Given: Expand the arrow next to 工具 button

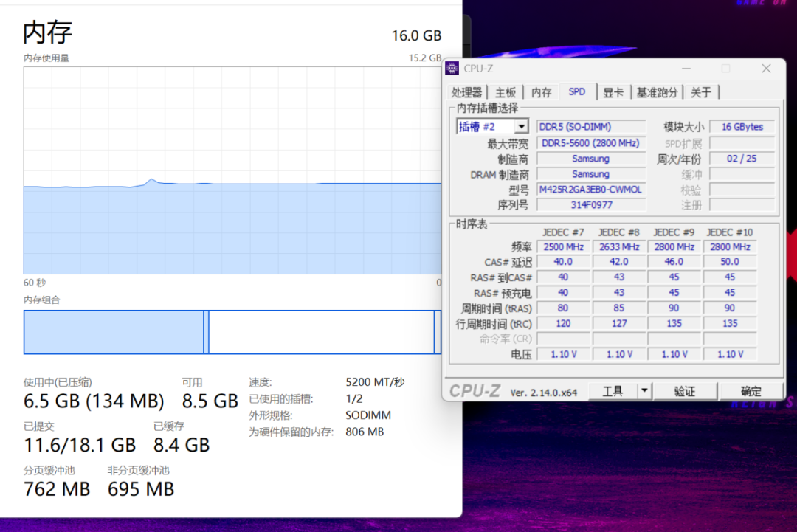Looking at the screenshot, I should [644, 391].
